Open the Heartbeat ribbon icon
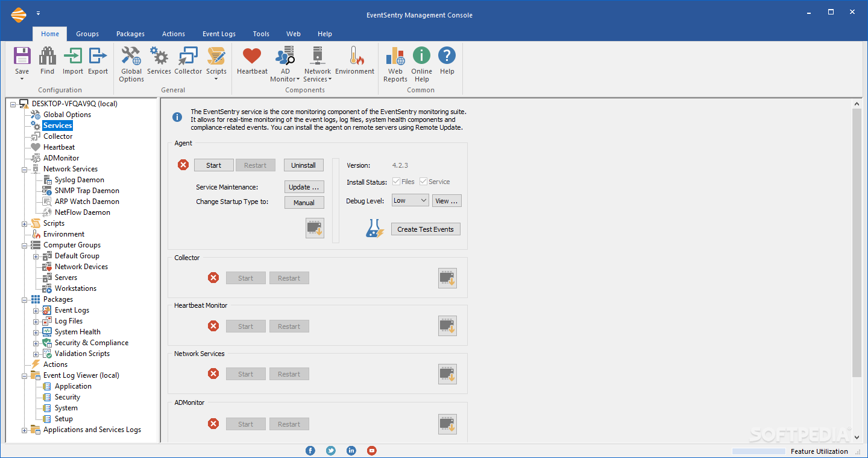 [x=252, y=56]
